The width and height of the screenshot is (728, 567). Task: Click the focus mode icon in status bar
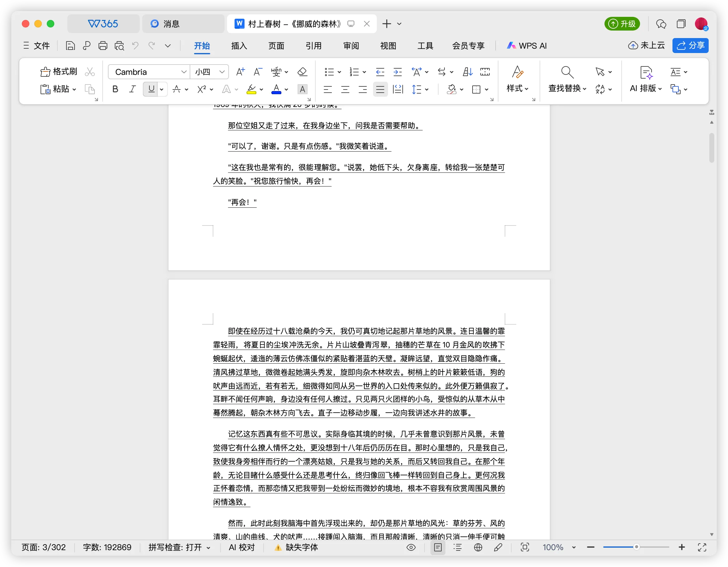click(x=525, y=547)
